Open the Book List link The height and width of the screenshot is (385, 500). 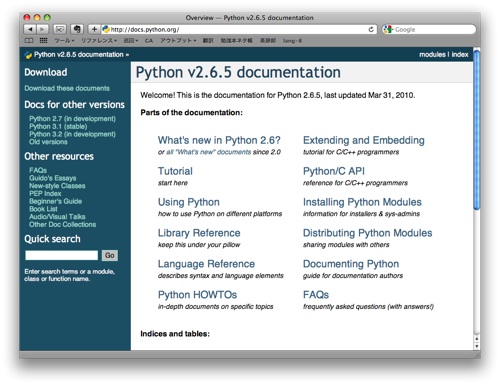(x=43, y=209)
